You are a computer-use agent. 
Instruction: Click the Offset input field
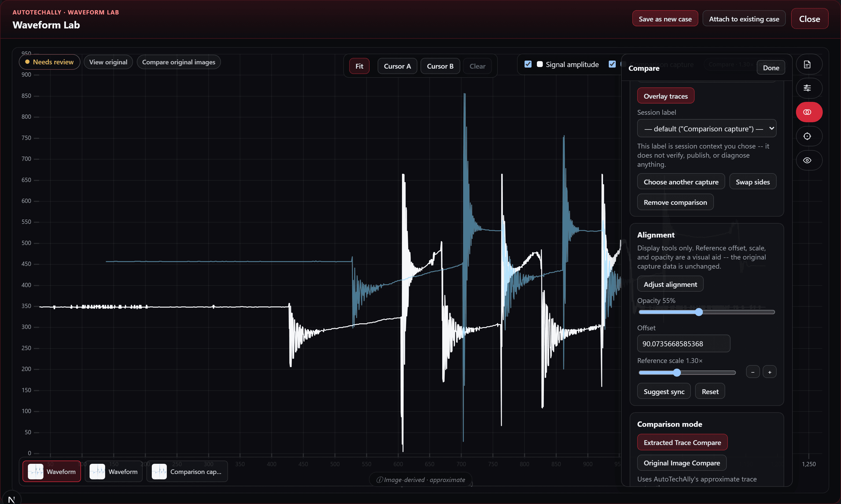click(683, 343)
